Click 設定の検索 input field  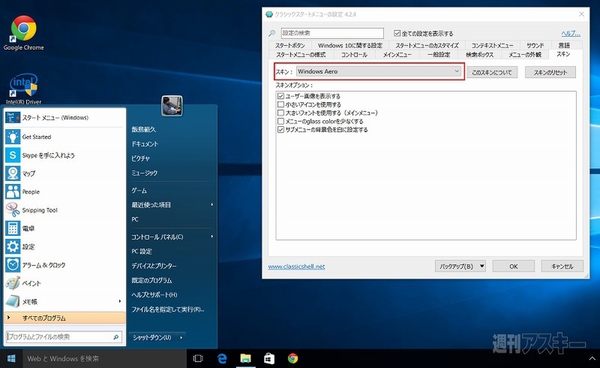pos(332,33)
